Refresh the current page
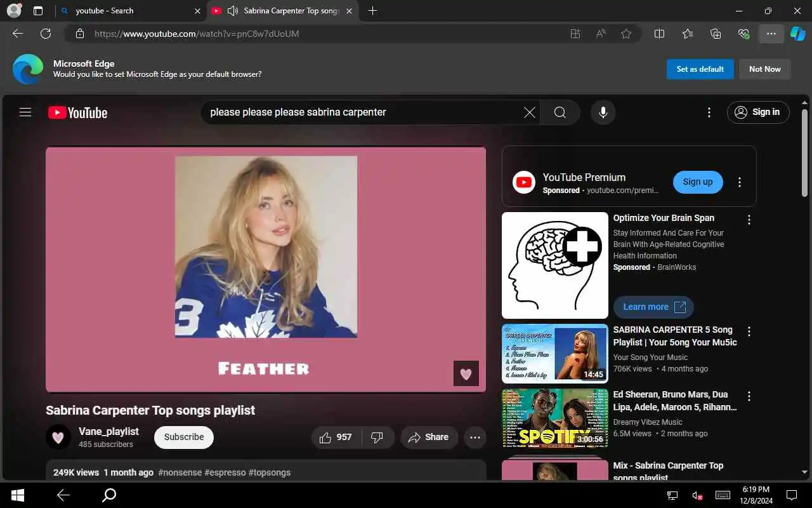 pyautogui.click(x=46, y=34)
